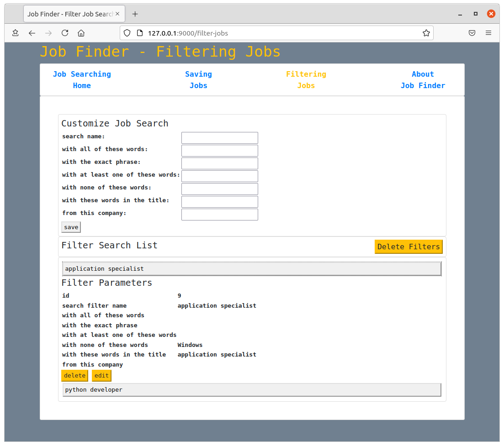Go to Job Searching Home tab
Image resolution: width=504 pixels, height=446 pixels.
point(82,80)
